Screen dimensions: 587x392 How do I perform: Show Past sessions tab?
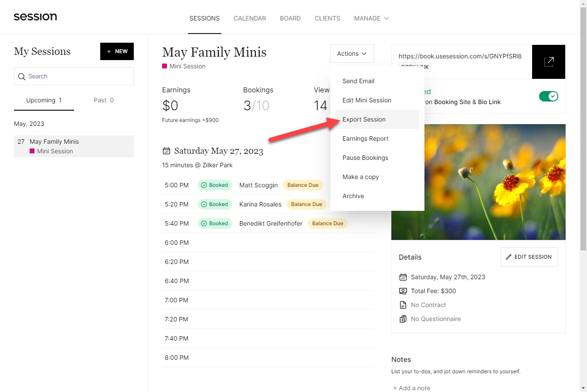(104, 100)
